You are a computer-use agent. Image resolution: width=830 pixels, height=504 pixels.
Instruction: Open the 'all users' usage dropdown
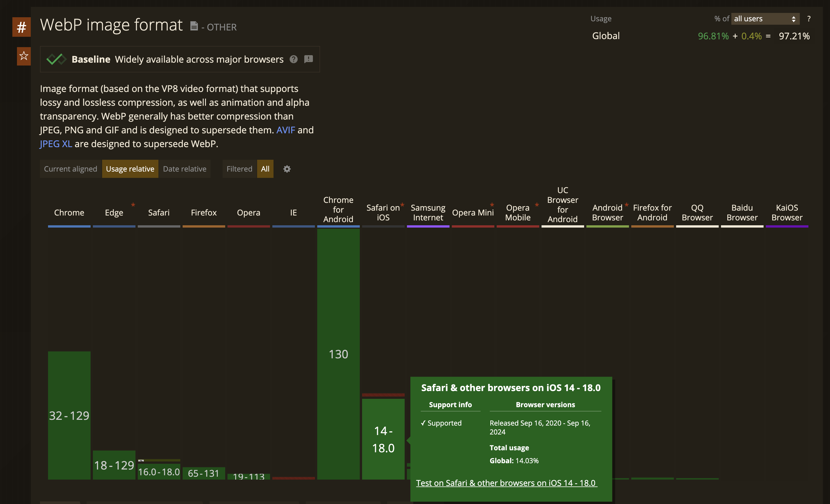[x=765, y=19]
